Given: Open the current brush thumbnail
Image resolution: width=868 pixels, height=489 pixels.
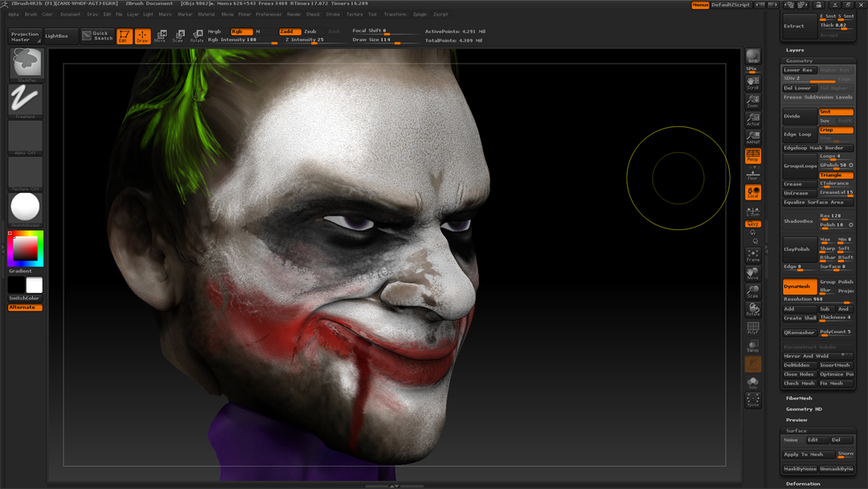Looking at the screenshot, I should coord(26,64).
